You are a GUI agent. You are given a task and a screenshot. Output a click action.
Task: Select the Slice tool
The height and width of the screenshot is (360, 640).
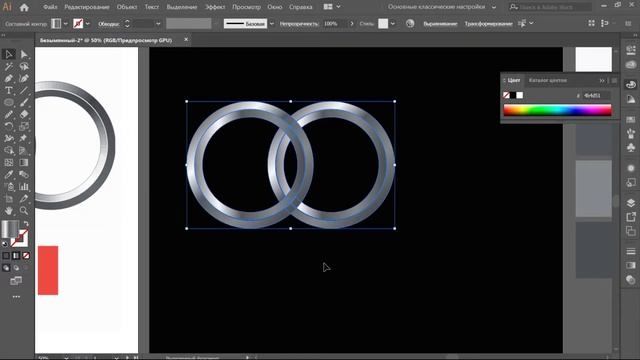tap(24, 199)
